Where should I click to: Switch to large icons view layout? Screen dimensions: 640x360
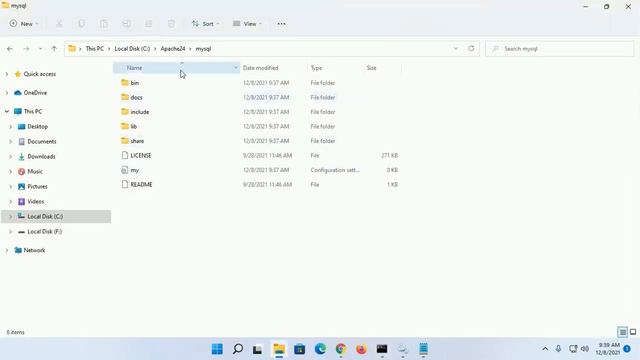tap(633, 332)
